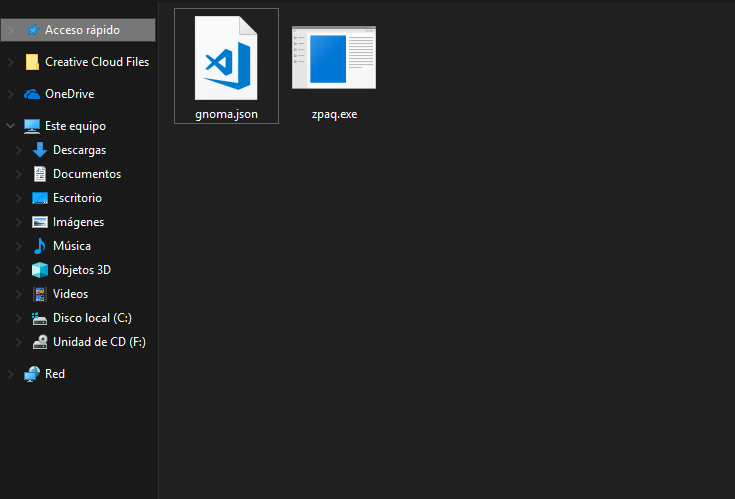The width and height of the screenshot is (735, 499).
Task: Select Unidad de CD (F:) drive
Action: click(99, 342)
